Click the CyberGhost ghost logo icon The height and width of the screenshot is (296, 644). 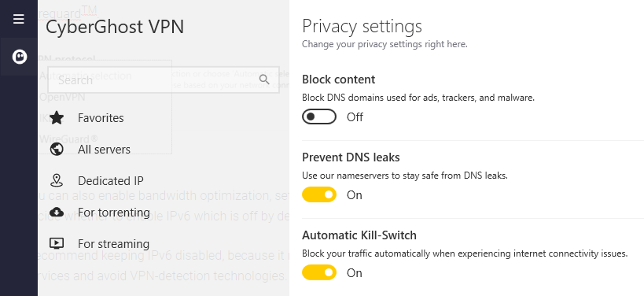click(20, 57)
